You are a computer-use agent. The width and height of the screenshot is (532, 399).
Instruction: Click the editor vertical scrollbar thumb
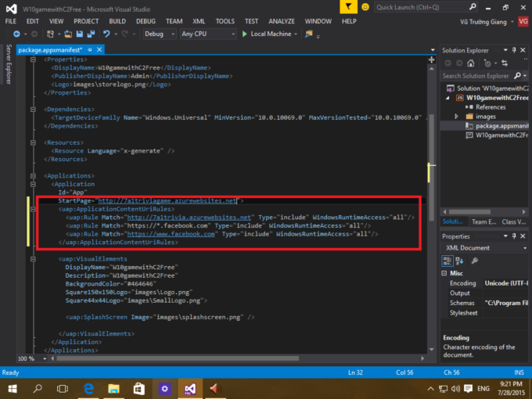432,167
